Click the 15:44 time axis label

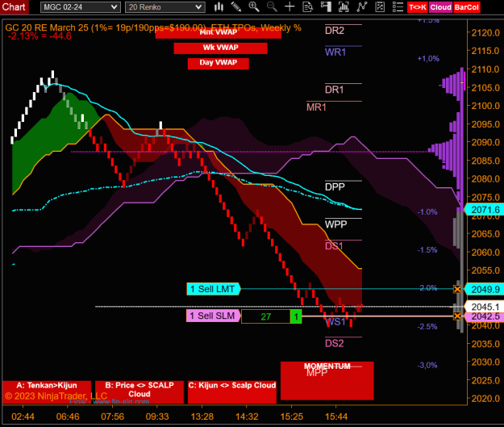tap(336, 417)
